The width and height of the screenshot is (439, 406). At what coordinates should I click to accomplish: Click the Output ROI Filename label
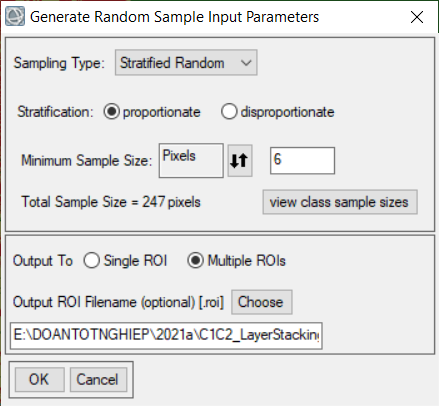coord(118,302)
